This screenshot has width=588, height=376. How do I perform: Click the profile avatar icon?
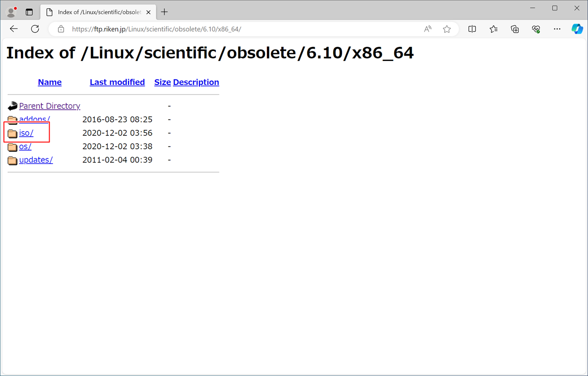pos(11,12)
